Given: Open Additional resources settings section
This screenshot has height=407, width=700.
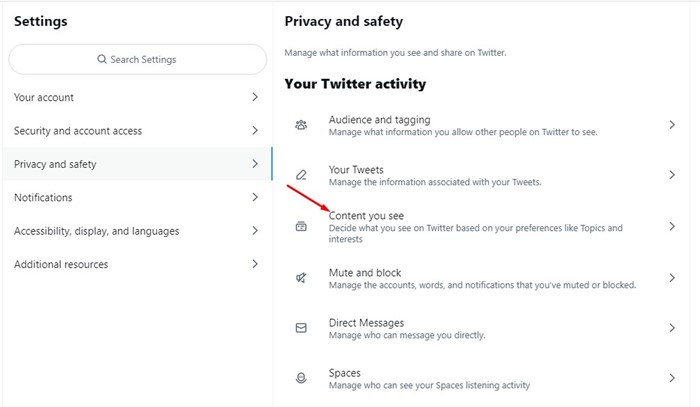Looking at the screenshot, I should pos(138,264).
